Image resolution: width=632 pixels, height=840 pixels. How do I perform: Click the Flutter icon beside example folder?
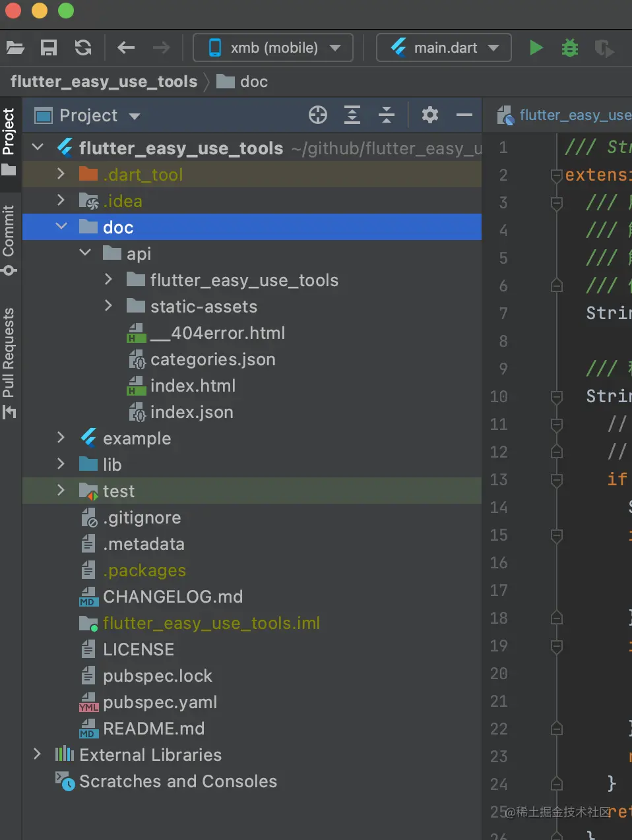pos(88,437)
